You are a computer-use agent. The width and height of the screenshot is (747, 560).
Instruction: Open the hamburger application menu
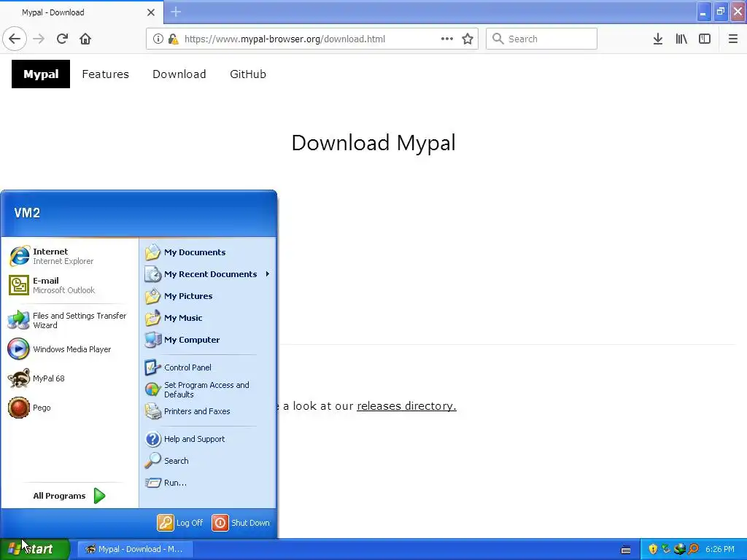[732, 39]
